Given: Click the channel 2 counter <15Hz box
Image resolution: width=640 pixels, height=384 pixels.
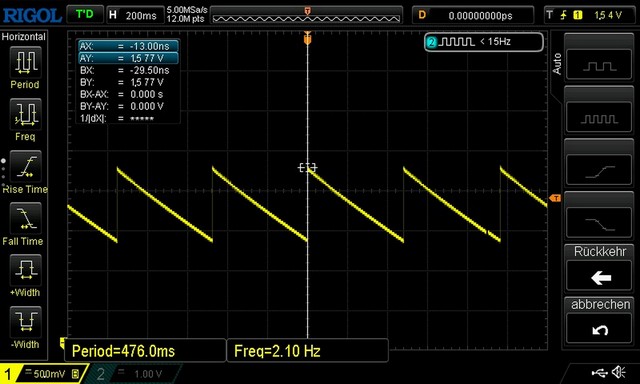Looking at the screenshot, I should click(x=484, y=42).
